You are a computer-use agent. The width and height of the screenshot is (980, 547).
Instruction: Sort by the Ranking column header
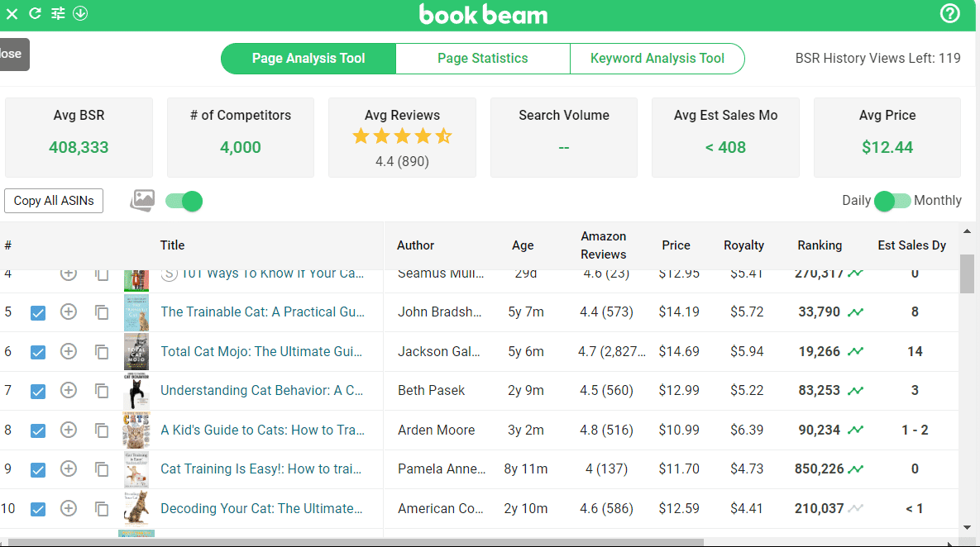point(819,245)
